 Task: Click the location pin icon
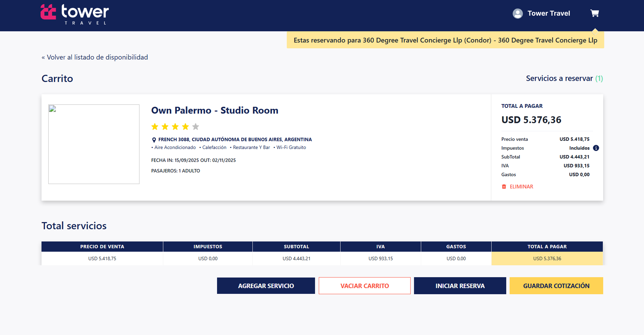coord(154,140)
